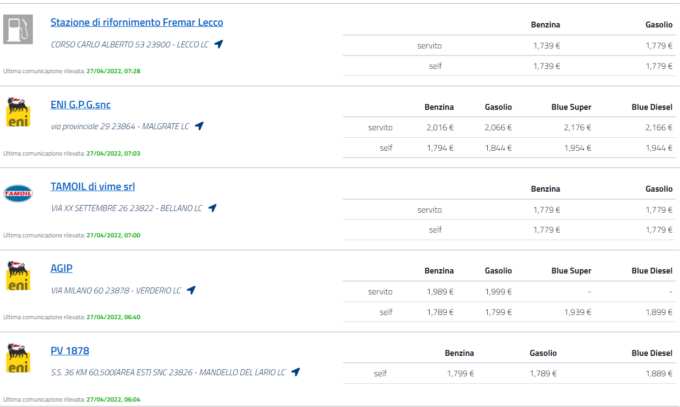Open navigation arrow for Mandello del Lario address

tap(296, 372)
